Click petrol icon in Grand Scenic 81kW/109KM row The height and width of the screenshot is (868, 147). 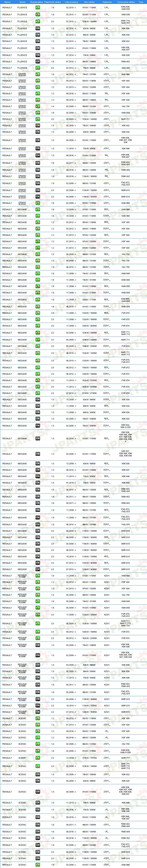pos(38,113)
